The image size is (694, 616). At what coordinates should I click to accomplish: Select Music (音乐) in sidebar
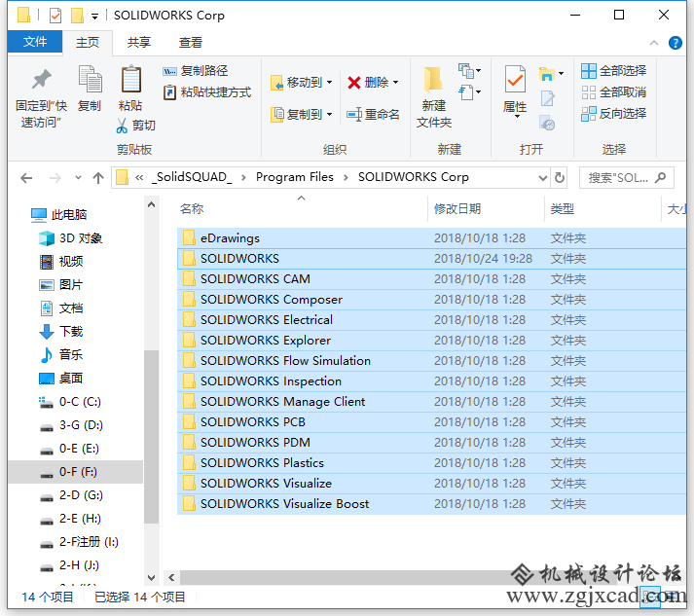click(x=61, y=355)
